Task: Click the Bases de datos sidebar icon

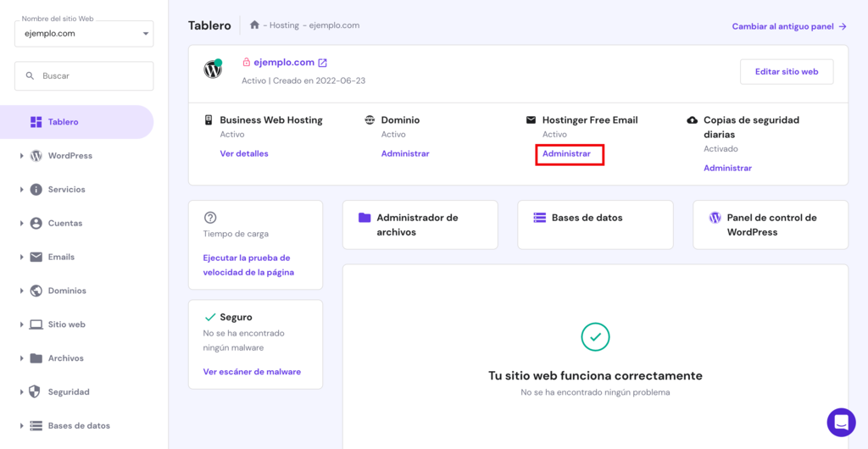Action: click(x=36, y=426)
